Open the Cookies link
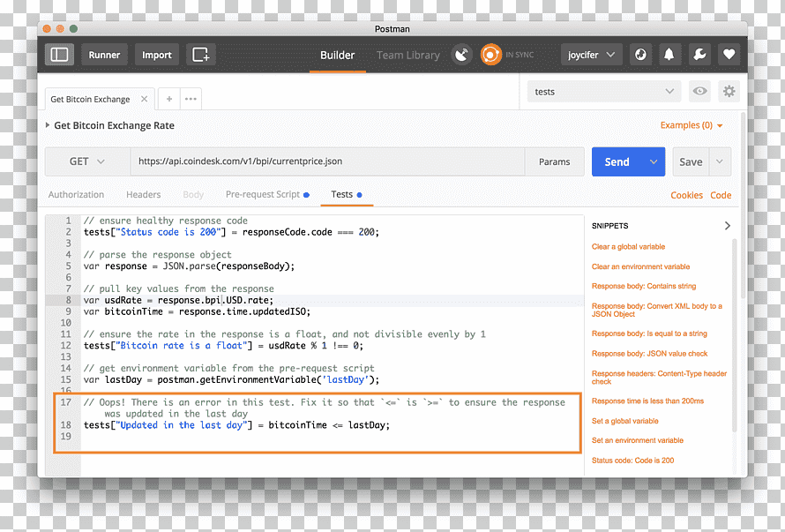Screen dimensions: 785x532 [686, 195]
